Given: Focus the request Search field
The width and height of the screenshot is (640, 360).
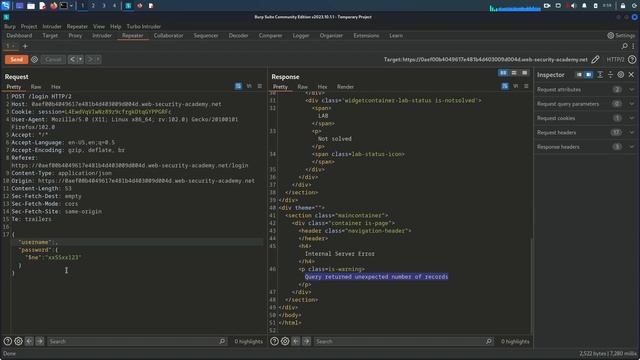Looking at the screenshot, I should click(137, 341).
